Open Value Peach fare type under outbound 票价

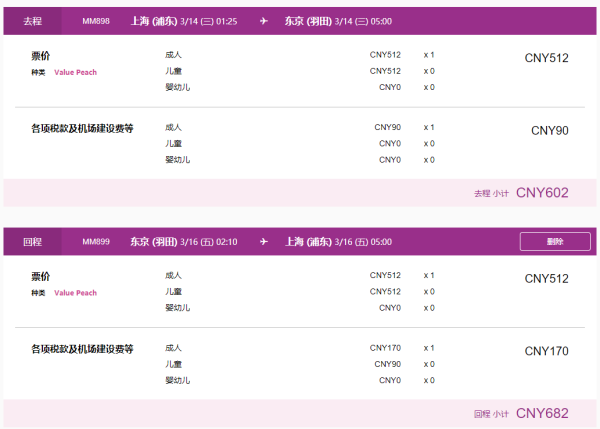click(x=75, y=73)
